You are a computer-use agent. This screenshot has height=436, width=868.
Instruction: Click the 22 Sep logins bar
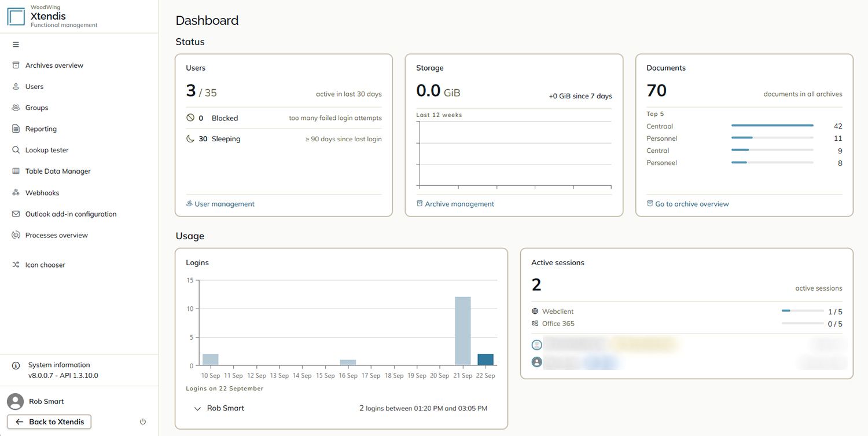(486, 360)
